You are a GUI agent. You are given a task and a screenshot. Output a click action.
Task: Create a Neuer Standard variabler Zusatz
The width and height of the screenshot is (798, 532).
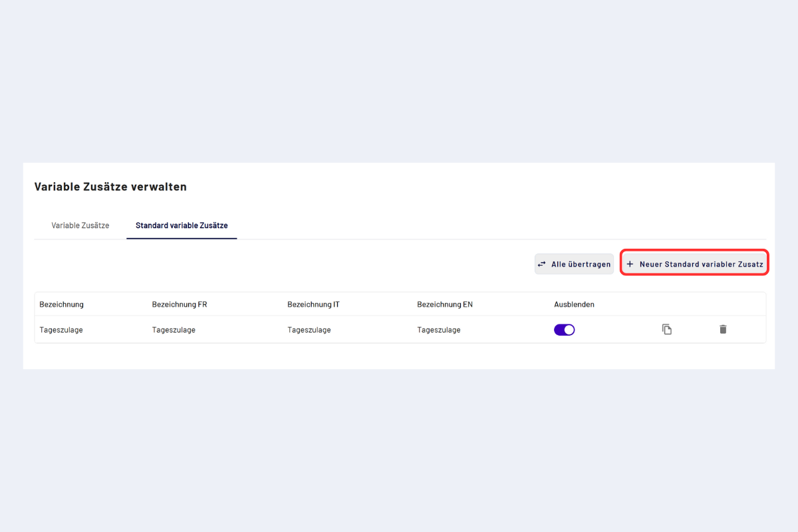point(701,264)
